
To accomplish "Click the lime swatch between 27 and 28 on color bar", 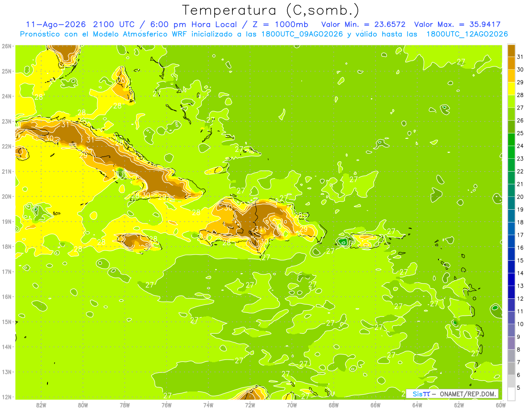I will (511, 102).
